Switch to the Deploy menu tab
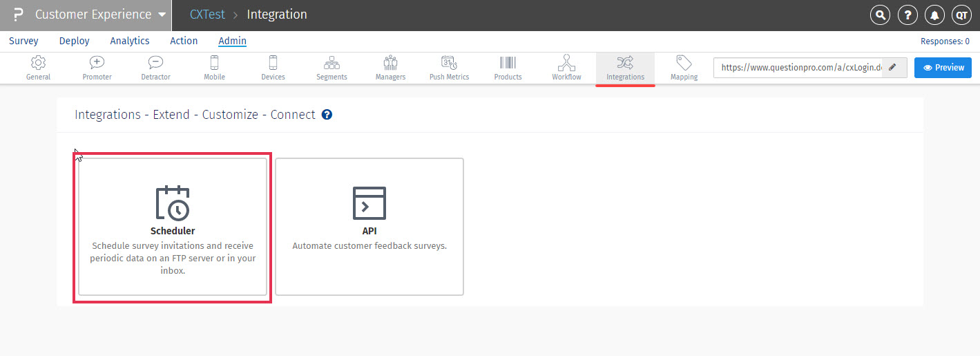 coord(75,41)
